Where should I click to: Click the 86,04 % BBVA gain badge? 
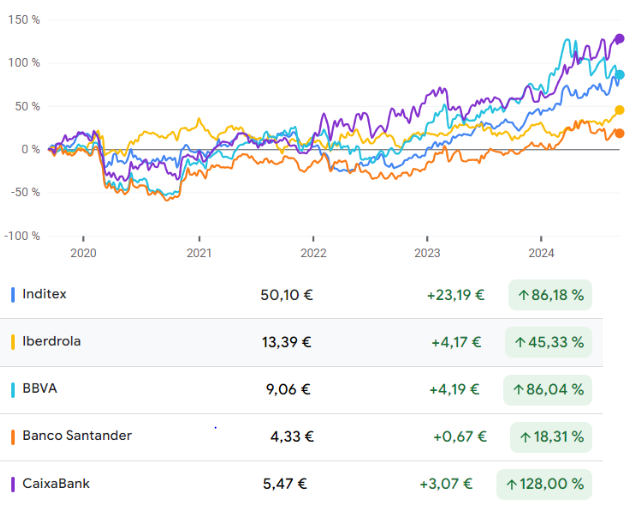[x=550, y=389]
